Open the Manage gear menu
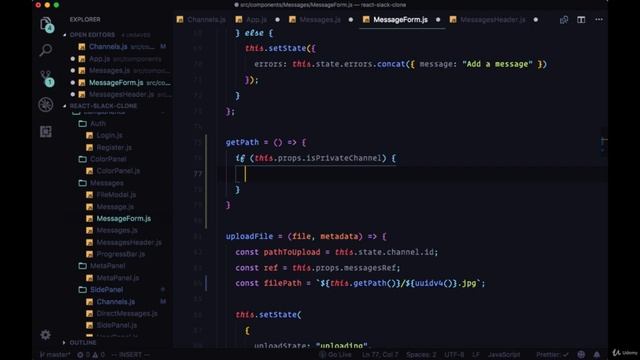640x360 pixels. click(46, 335)
